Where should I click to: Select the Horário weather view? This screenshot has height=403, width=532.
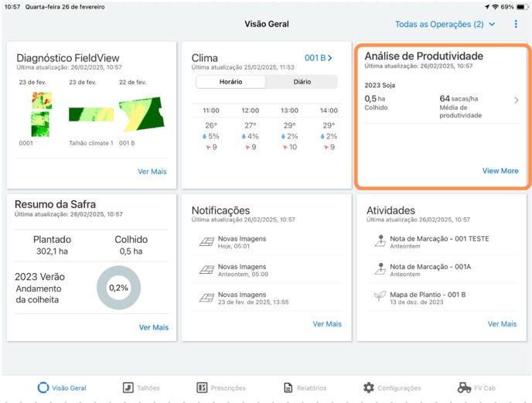coord(230,82)
